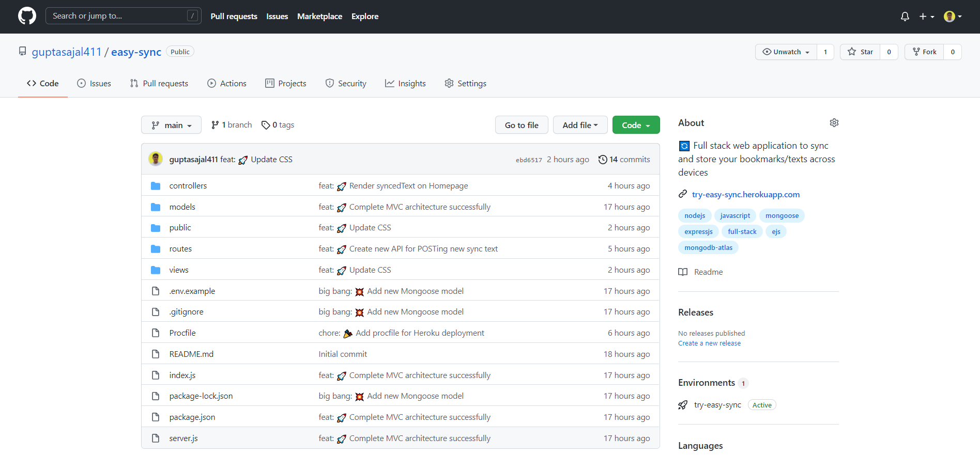The image size is (980, 455).
Task: Open the try-easy-sync.herokuapp.com link
Action: 746,195
